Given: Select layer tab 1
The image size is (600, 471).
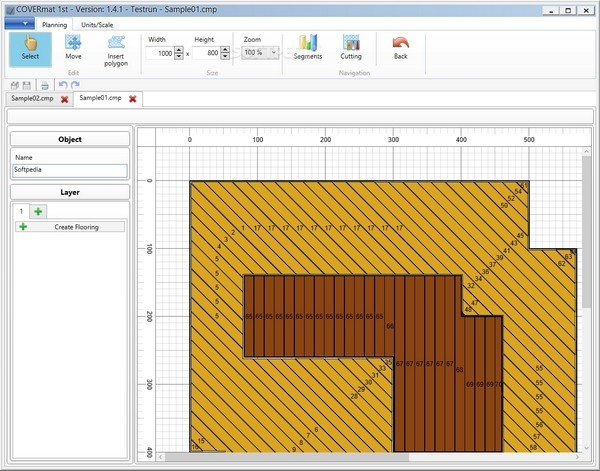Looking at the screenshot, I should point(19,211).
